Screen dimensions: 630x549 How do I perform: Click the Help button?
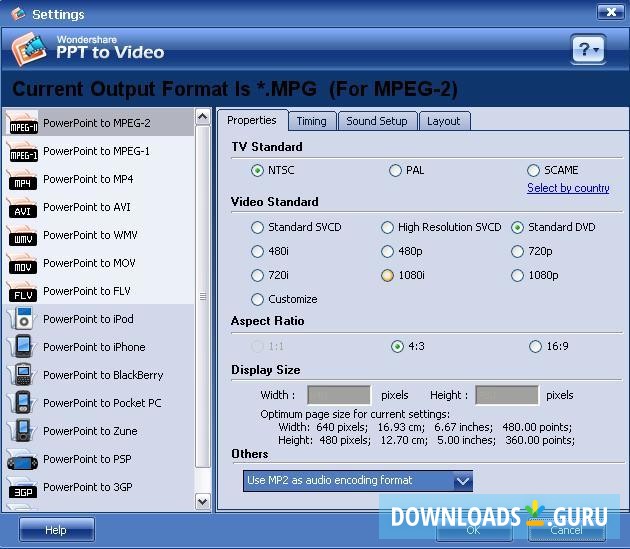(57, 530)
